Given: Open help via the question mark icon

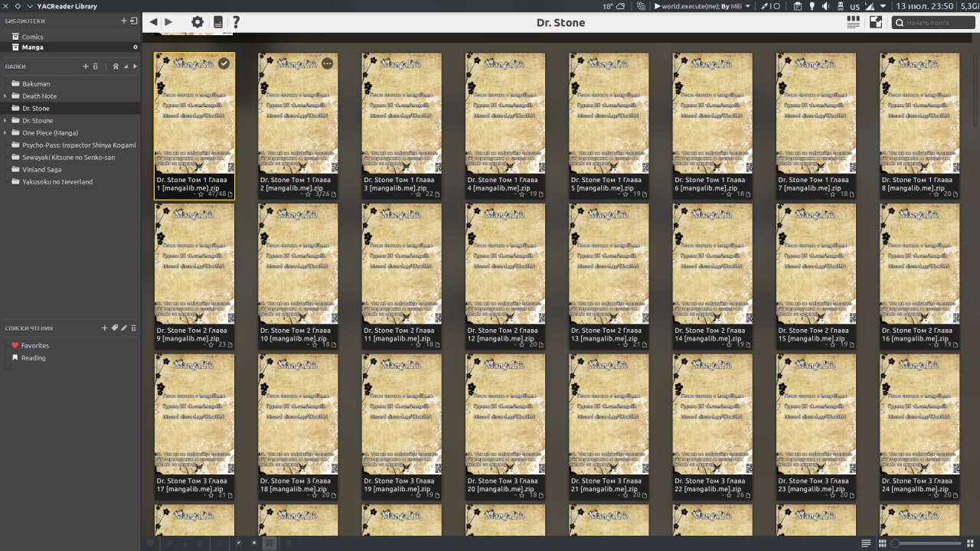Looking at the screenshot, I should [236, 22].
